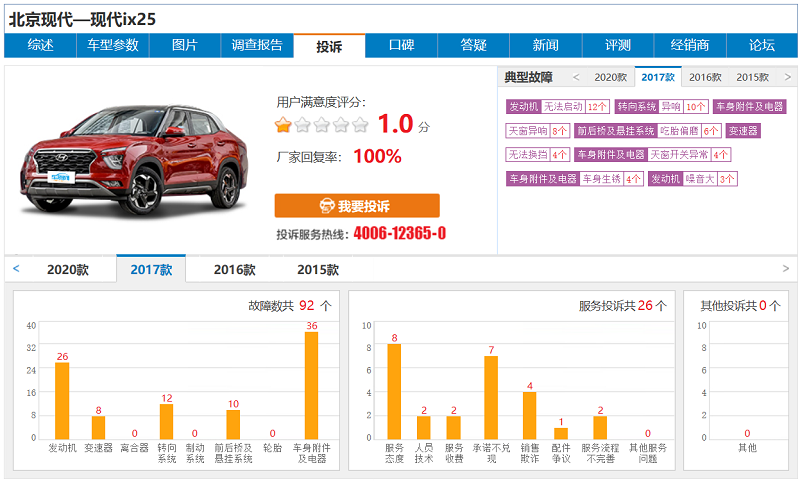Screen dimensions: 800x481
Task: Click the 前后桥及悬挂系统 bar showing 10
Action: [x=233, y=424]
